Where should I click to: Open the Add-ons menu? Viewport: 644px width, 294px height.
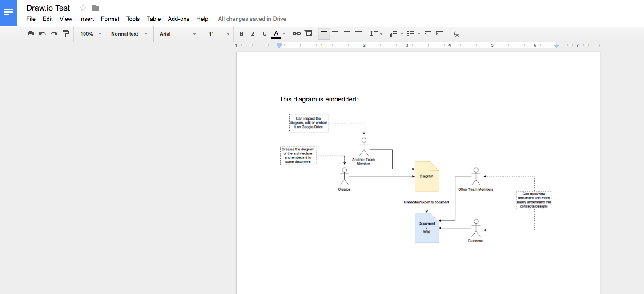(x=178, y=19)
